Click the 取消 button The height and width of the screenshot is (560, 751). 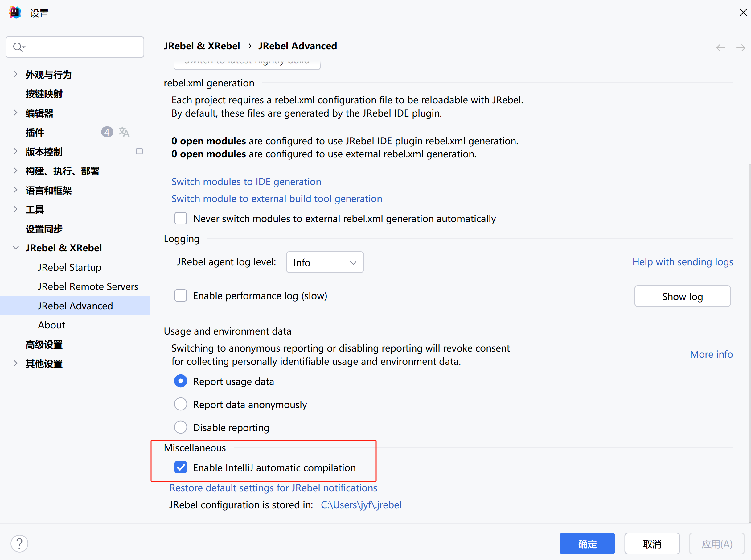[652, 544]
